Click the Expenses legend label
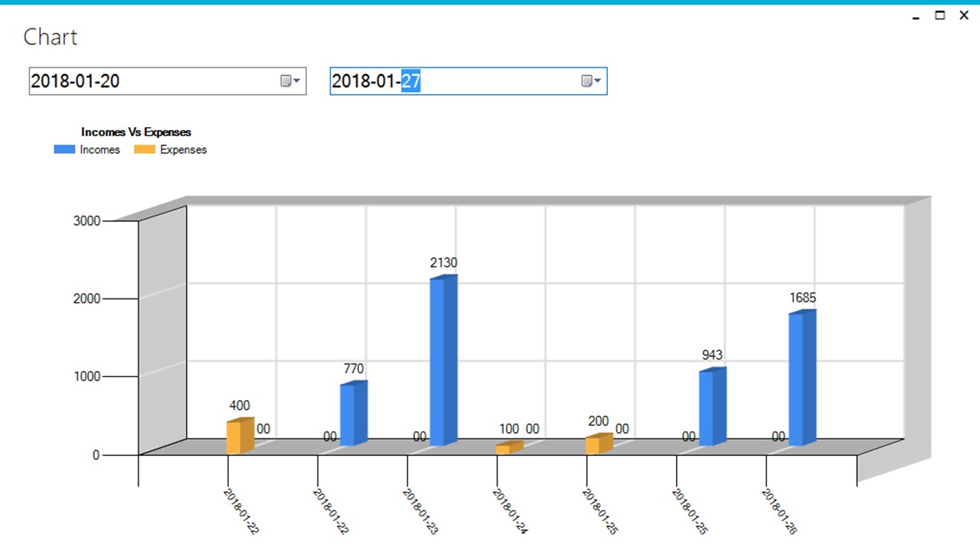The height and width of the screenshot is (551, 980). coord(185,149)
